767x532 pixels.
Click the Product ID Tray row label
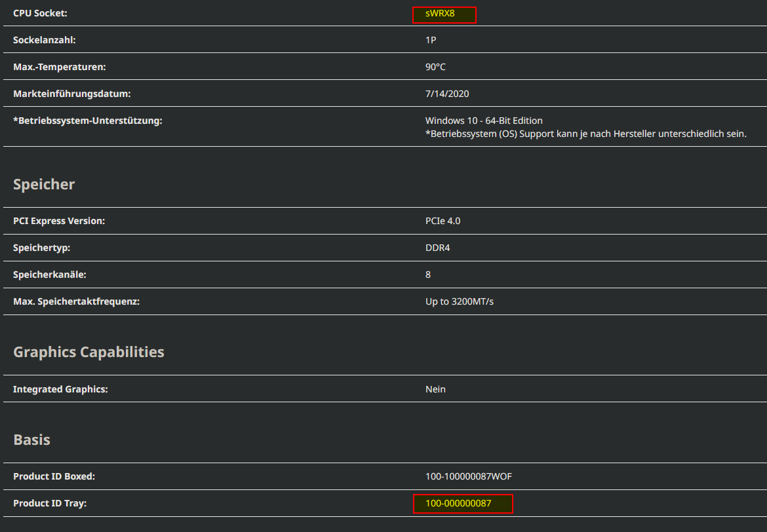click(49, 503)
